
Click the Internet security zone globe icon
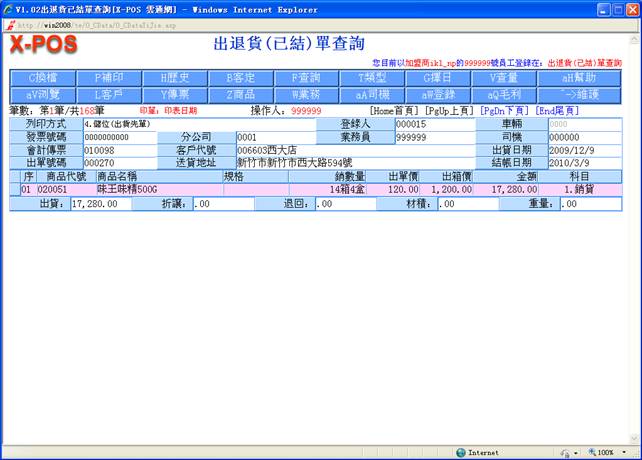coord(460,452)
